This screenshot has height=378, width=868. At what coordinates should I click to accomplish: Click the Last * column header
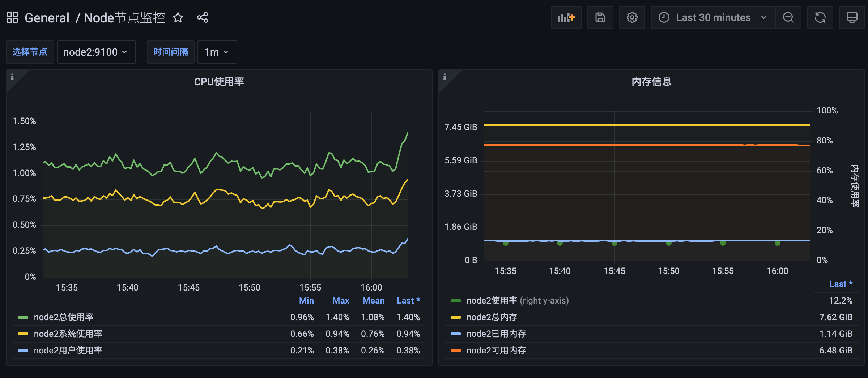click(x=408, y=300)
